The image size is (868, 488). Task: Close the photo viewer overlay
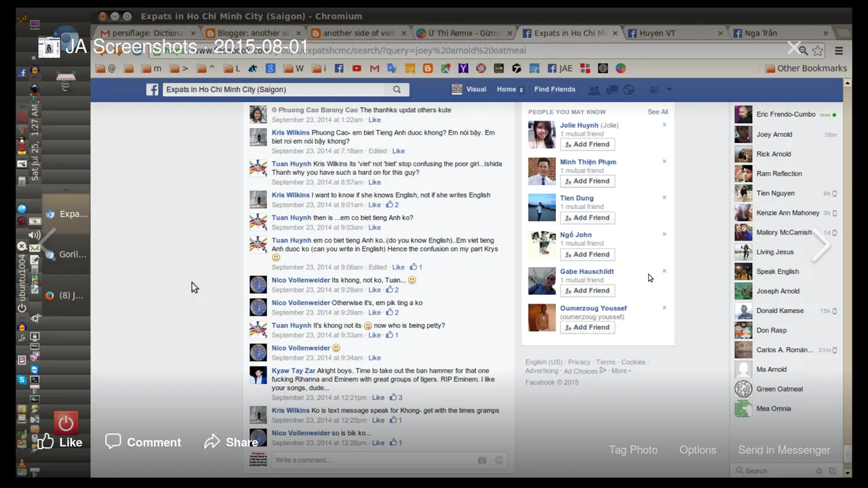[x=793, y=47]
